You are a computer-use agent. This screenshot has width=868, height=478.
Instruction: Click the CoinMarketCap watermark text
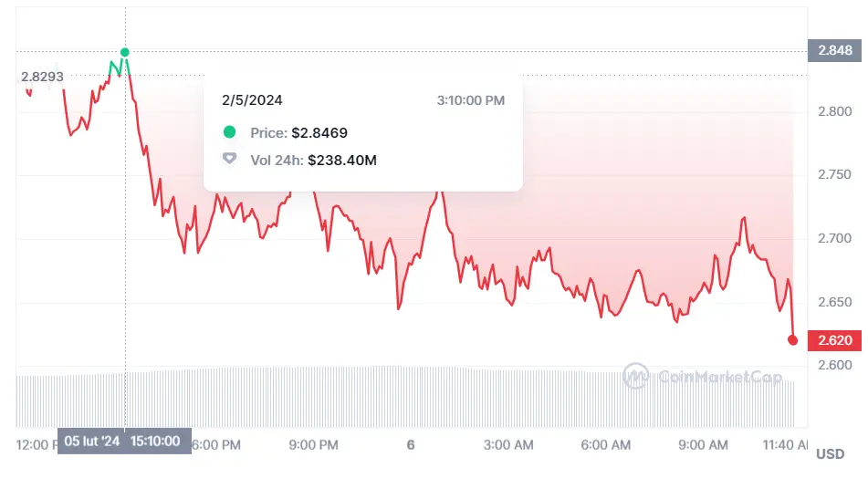(x=719, y=377)
